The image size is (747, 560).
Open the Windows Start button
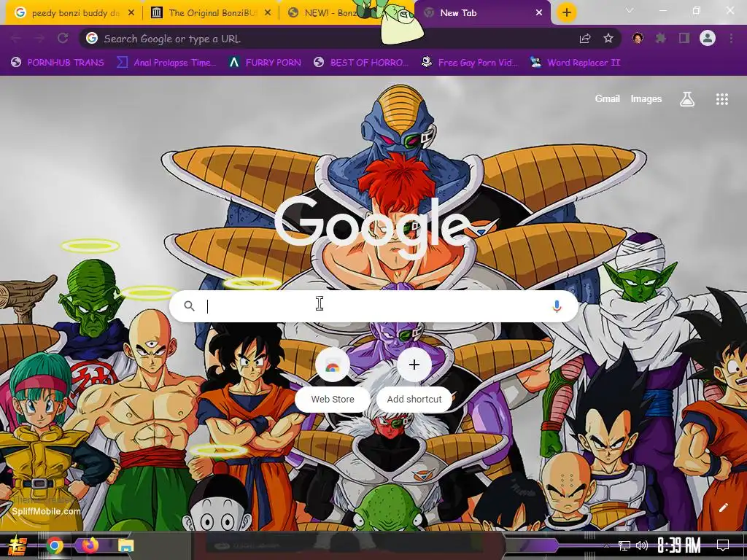pos(18,545)
